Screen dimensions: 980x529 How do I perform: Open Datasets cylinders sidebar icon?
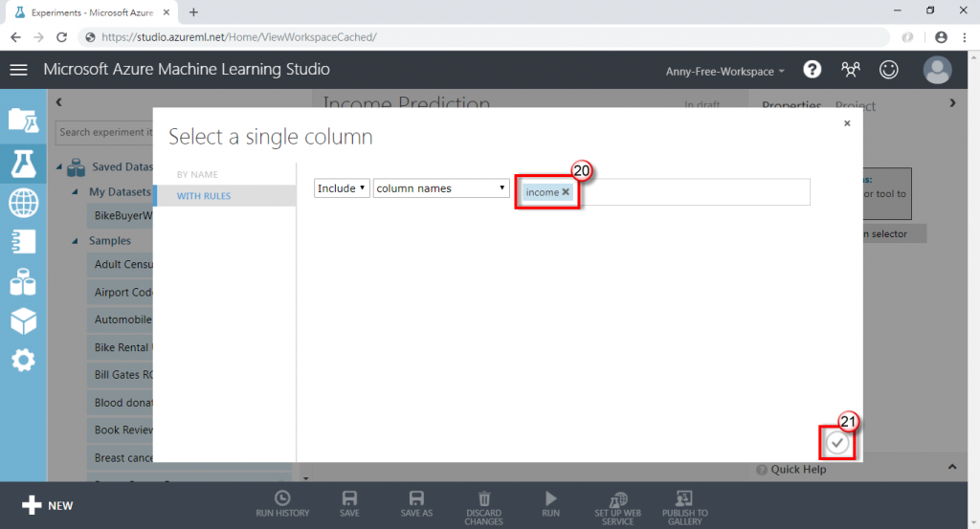(x=23, y=281)
